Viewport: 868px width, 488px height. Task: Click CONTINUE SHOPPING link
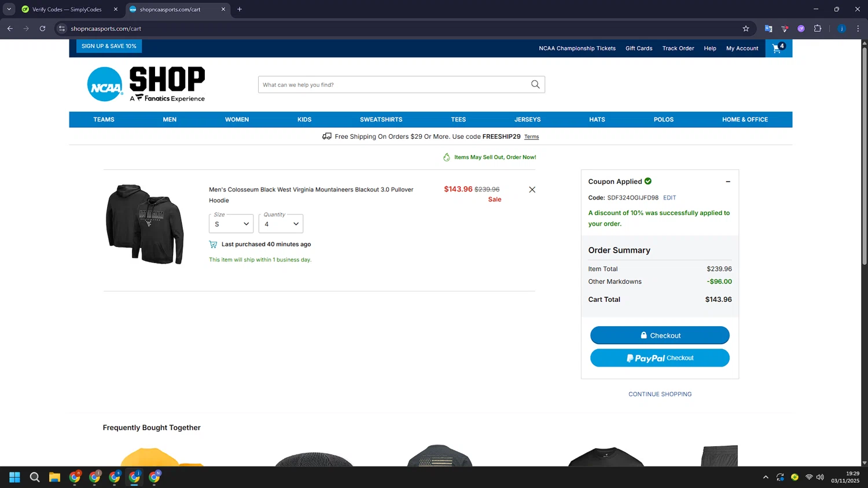(x=660, y=394)
